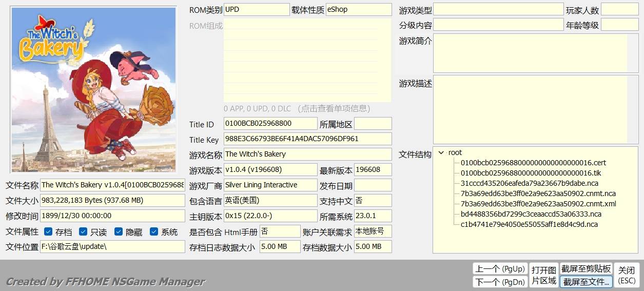Open the image area with 打开图片区域
The image size is (644, 291).
point(544,275)
